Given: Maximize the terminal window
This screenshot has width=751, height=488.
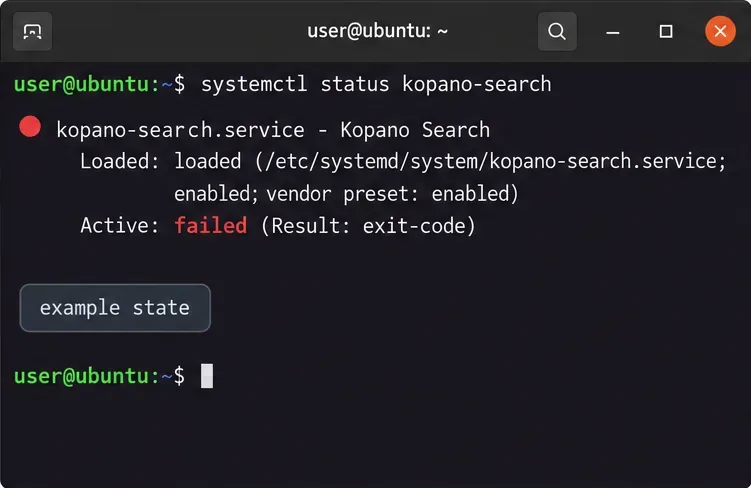Looking at the screenshot, I should pos(666,32).
